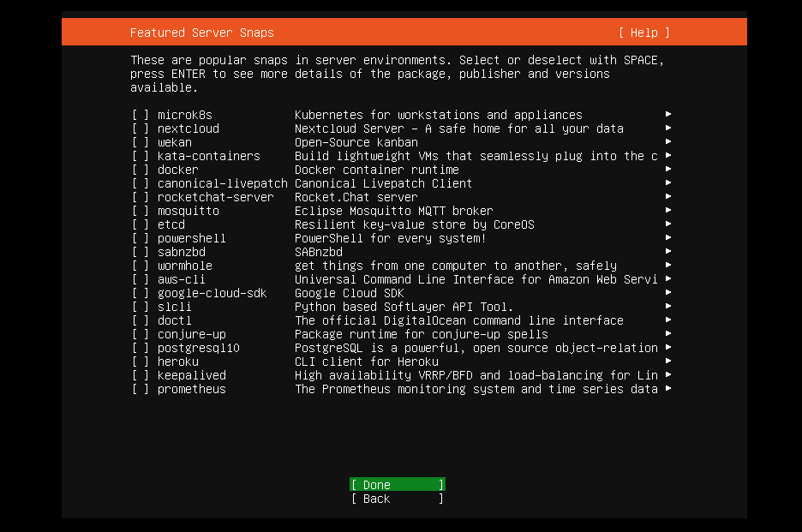Viewport: 802px width, 532px height.
Task: Go back using the Back button
Action: (396, 499)
